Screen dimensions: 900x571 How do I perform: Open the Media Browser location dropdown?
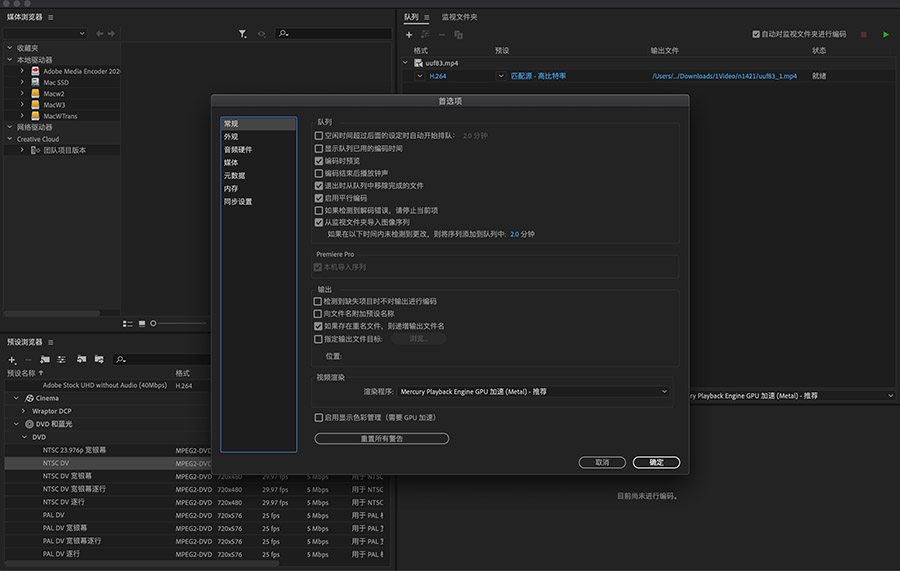point(46,33)
